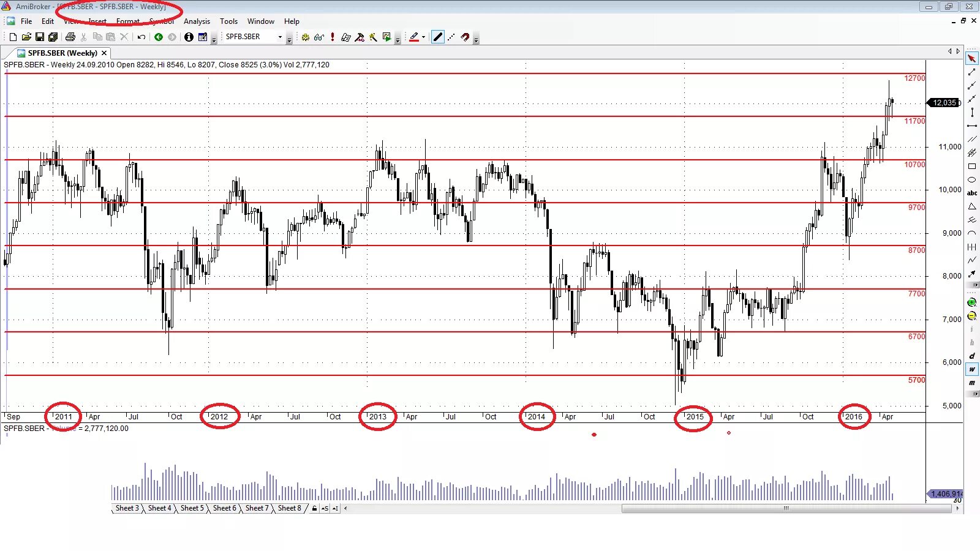Save with the floppy disk icon

[x=40, y=37]
